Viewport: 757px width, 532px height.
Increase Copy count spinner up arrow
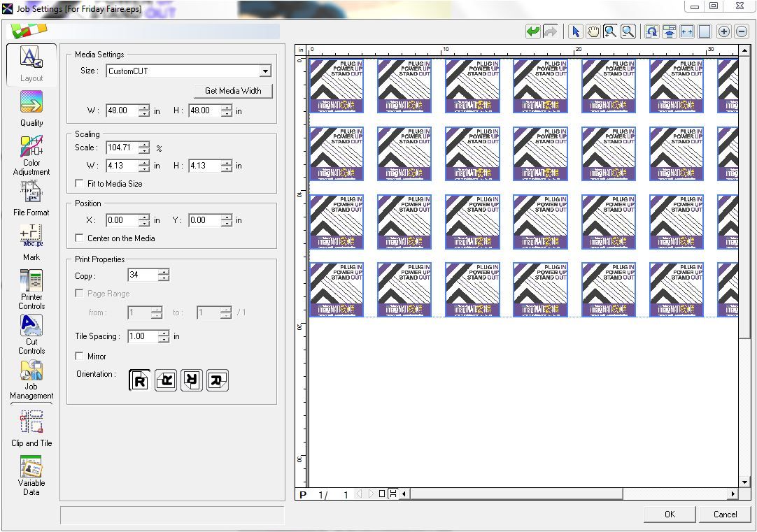(x=164, y=272)
